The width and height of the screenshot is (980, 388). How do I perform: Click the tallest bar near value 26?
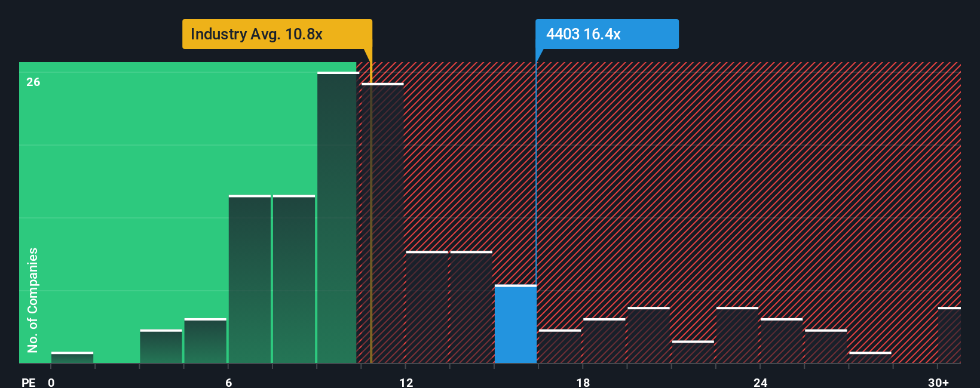pyautogui.click(x=337, y=217)
